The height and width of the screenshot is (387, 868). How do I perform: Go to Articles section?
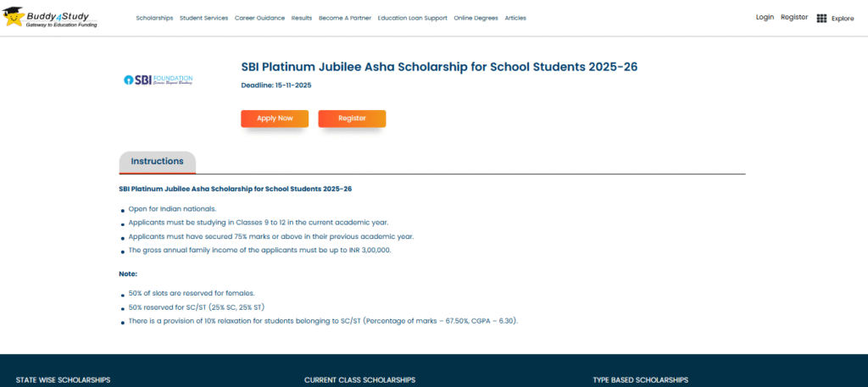click(x=515, y=18)
